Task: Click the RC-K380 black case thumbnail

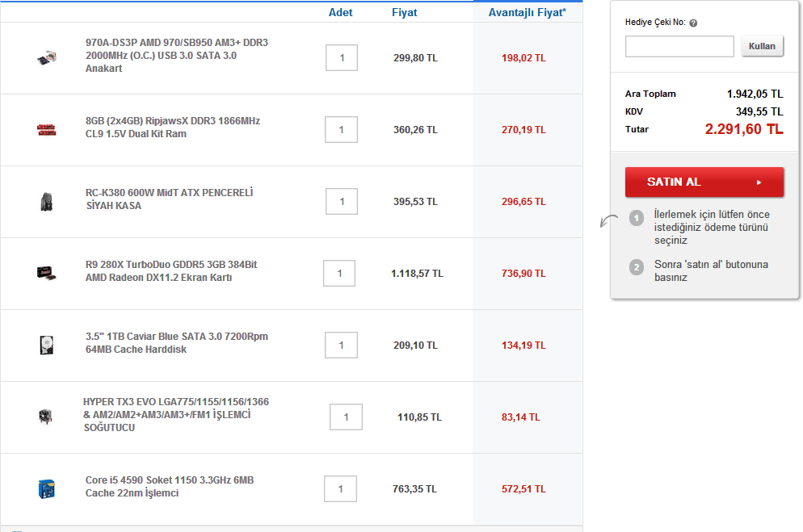Action: (x=46, y=201)
